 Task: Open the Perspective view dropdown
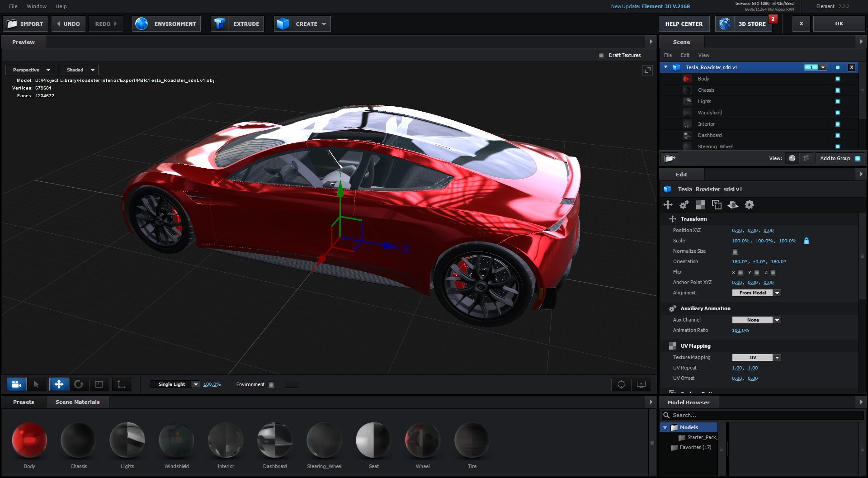30,70
